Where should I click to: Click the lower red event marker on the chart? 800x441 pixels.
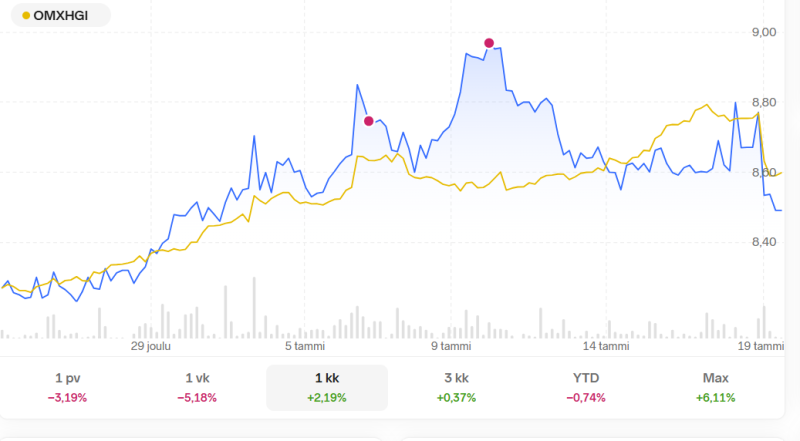[369, 121]
